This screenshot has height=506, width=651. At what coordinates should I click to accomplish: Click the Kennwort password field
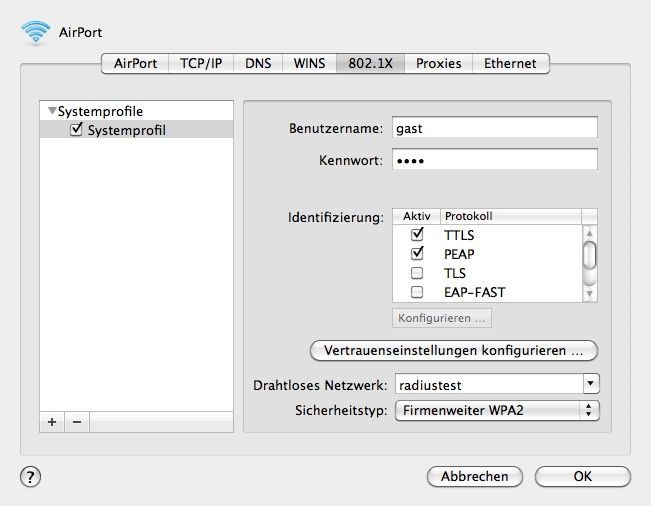[x=495, y=160]
